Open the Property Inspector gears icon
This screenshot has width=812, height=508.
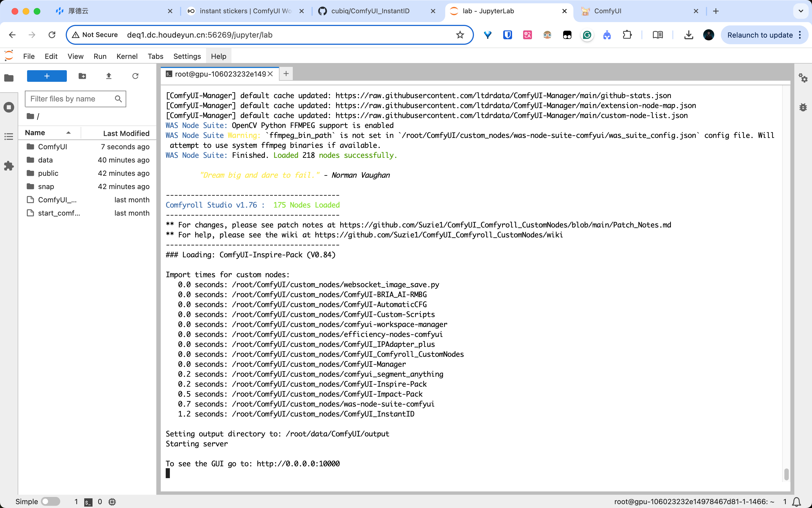[803, 78]
